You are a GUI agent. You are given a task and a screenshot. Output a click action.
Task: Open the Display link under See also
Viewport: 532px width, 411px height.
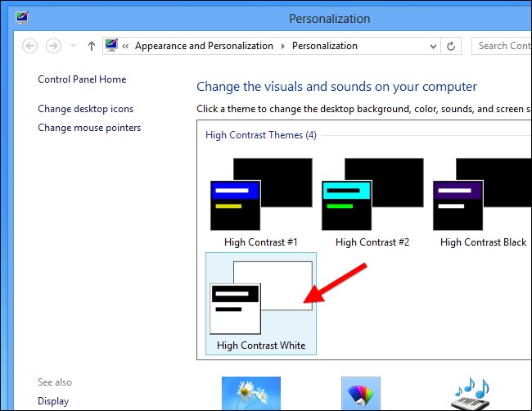click(53, 401)
